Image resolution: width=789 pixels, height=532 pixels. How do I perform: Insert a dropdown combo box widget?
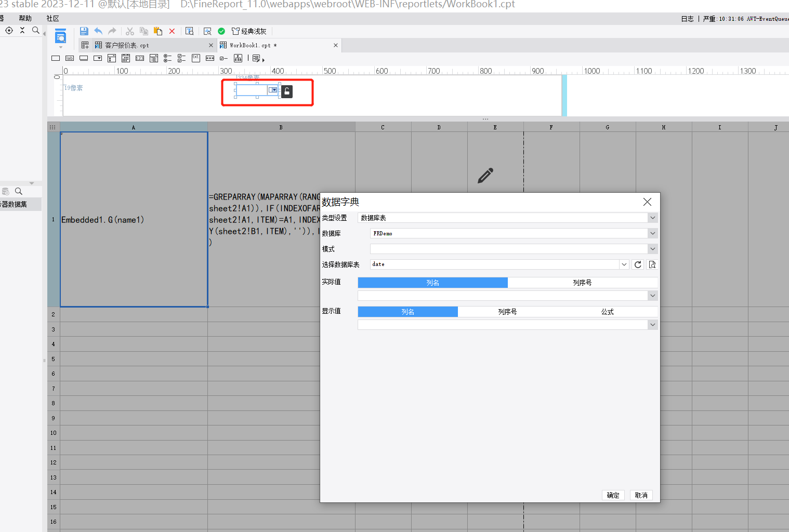tap(98, 58)
